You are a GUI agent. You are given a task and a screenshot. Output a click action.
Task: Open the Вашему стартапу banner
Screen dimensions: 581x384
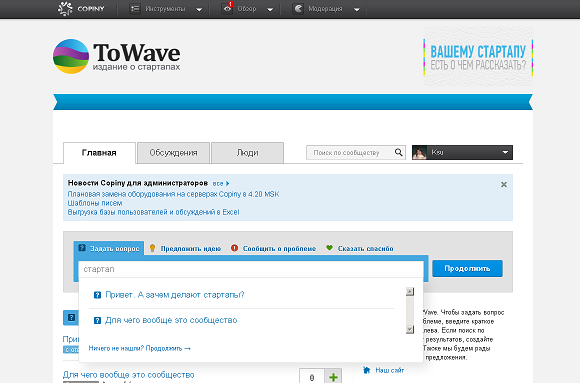[478, 57]
